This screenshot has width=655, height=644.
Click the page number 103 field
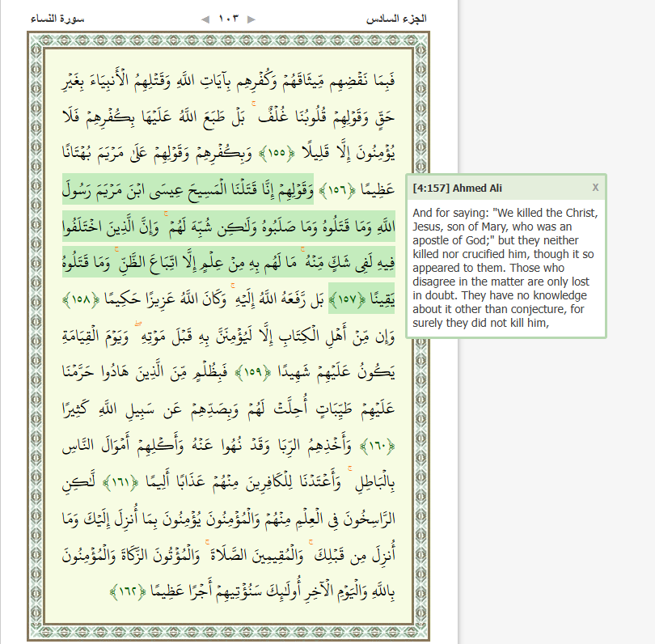click(x=229, y=19)
